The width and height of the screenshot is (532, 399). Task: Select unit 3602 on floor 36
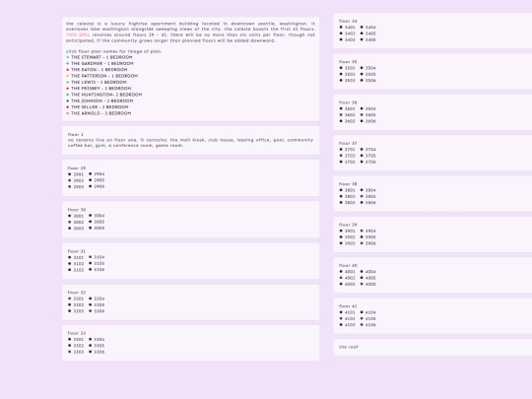coord(350,115)
